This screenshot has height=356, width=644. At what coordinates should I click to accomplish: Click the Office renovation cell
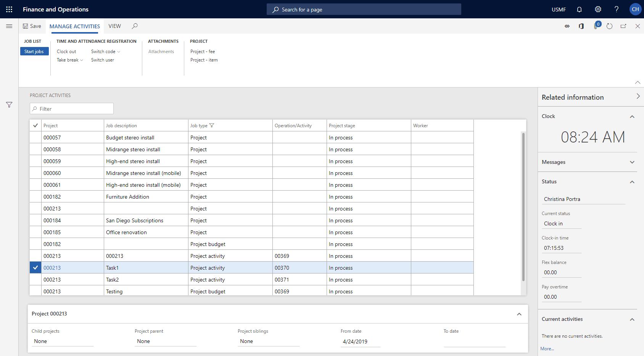pyautogui.click(x=146, y=232)
